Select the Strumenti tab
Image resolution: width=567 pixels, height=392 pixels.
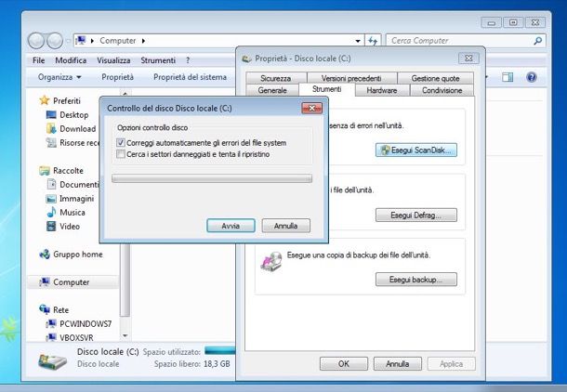pos(327,89)
